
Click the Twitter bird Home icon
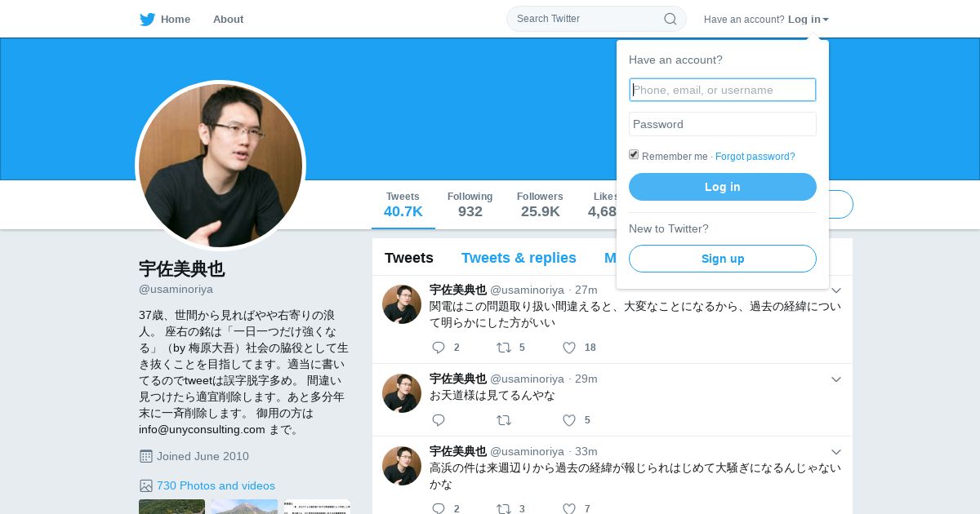coord(147,20)
